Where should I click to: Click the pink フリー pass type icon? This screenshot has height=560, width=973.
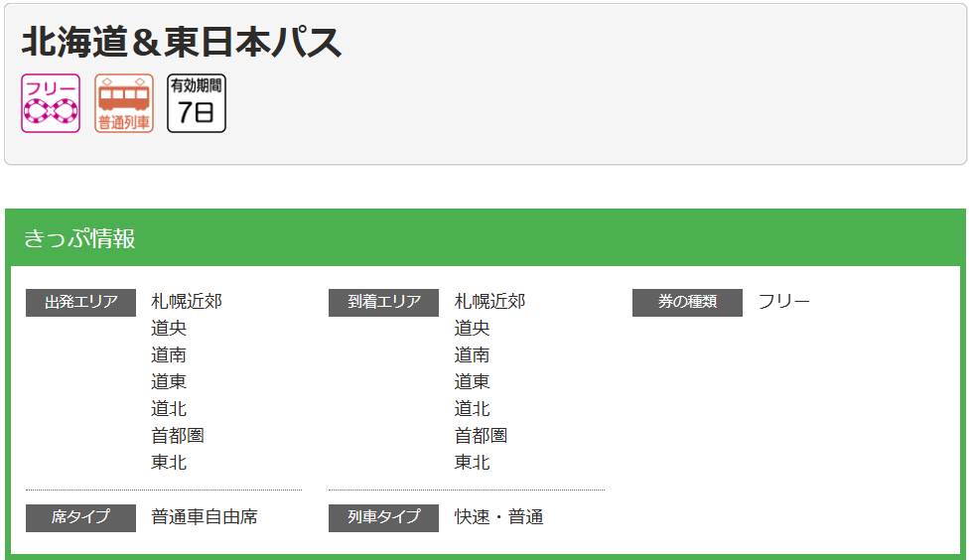click(x=51, y=103)
